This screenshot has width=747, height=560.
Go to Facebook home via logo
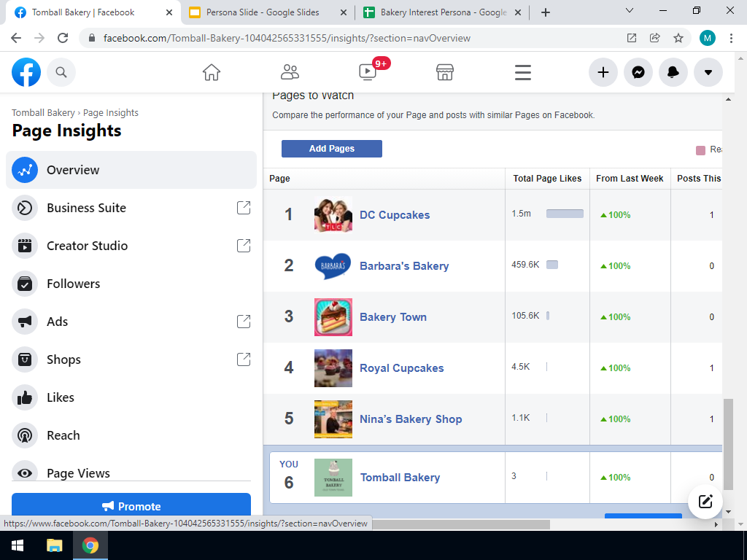pos(26,72)
